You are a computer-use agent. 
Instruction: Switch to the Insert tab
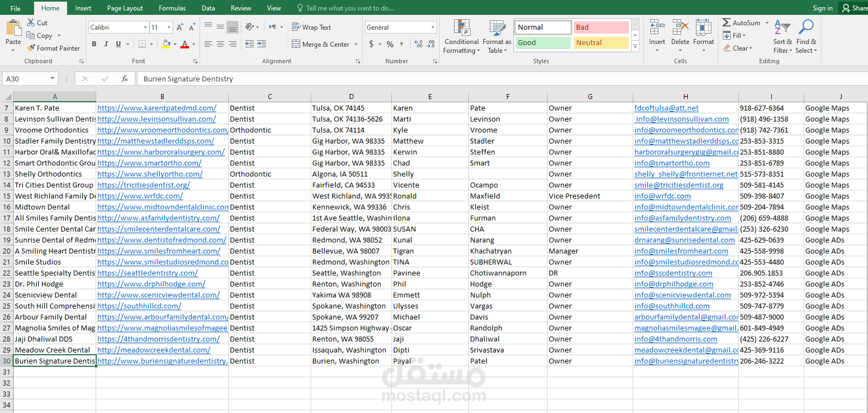83,8
